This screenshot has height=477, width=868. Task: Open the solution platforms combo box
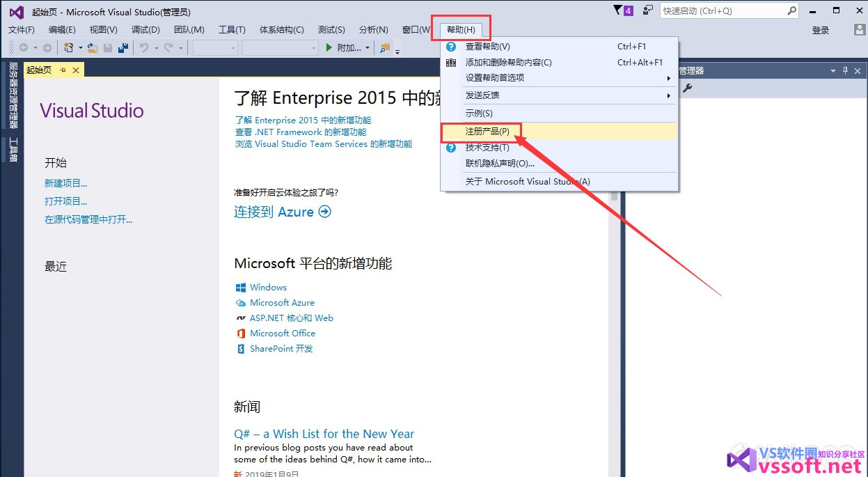point(280,48)
